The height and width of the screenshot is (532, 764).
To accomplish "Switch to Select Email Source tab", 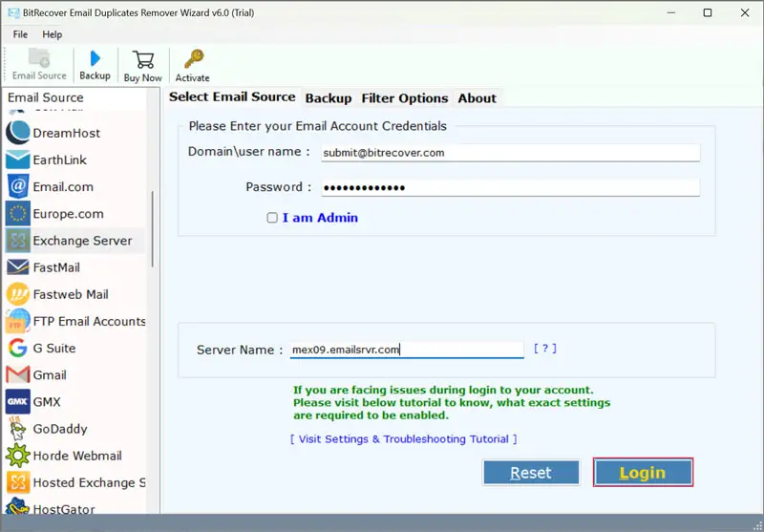I will (x=232, y=96).
